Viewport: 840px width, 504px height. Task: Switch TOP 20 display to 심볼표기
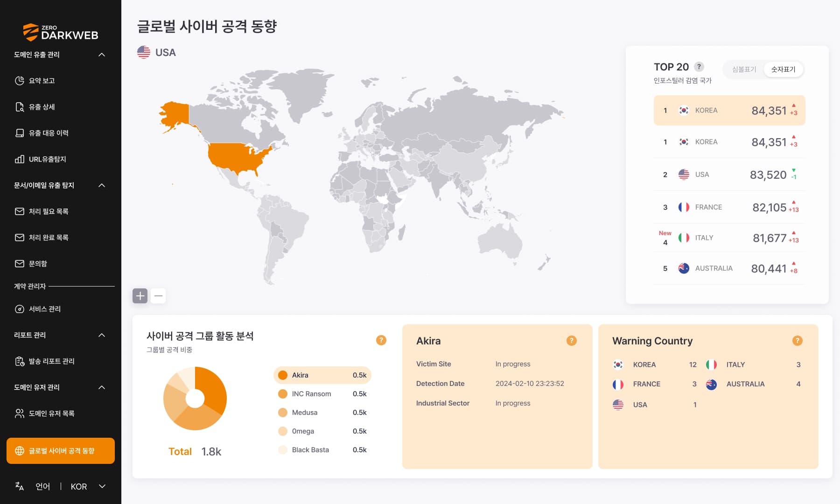pyautogui.click(x=744, y=70)
